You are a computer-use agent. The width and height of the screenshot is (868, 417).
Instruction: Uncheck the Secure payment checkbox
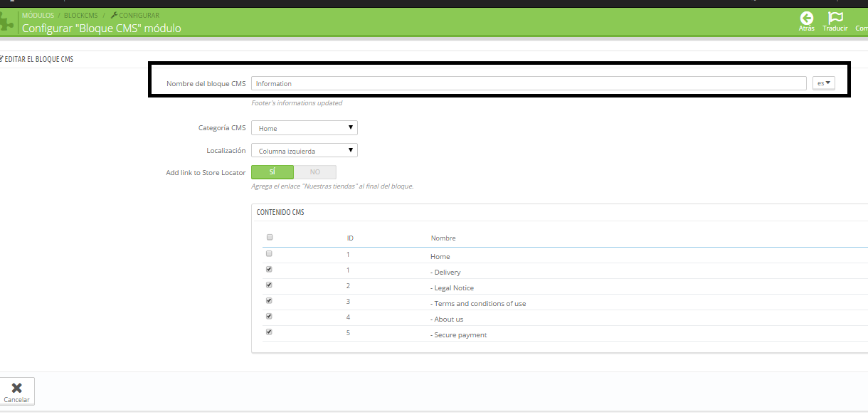[x=269, y=332]
